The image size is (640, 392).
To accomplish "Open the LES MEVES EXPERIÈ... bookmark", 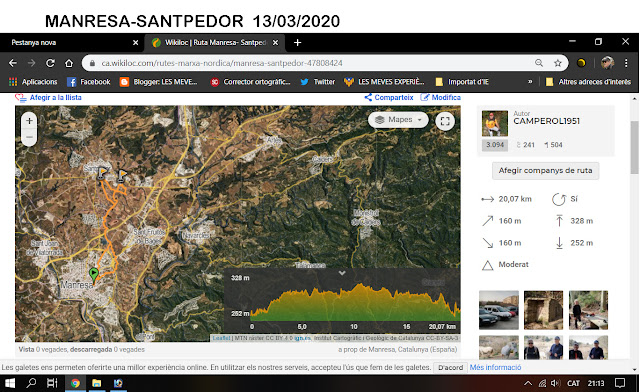I will pos(384,82).
